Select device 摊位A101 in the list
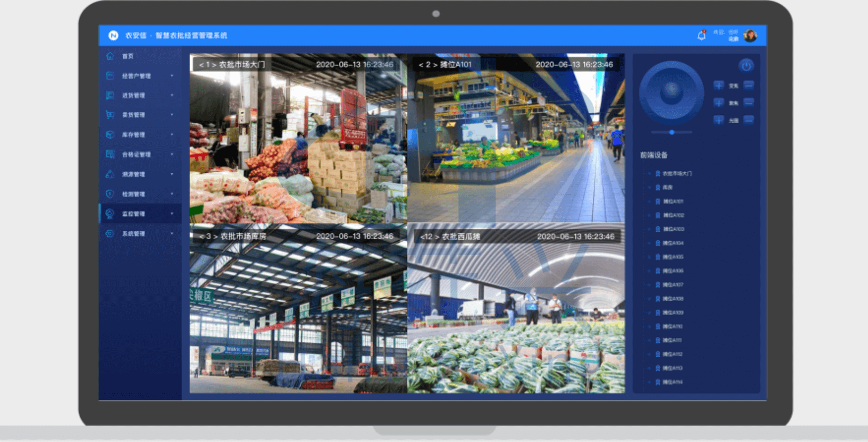 pyautogui.click(x=673, y=201)
